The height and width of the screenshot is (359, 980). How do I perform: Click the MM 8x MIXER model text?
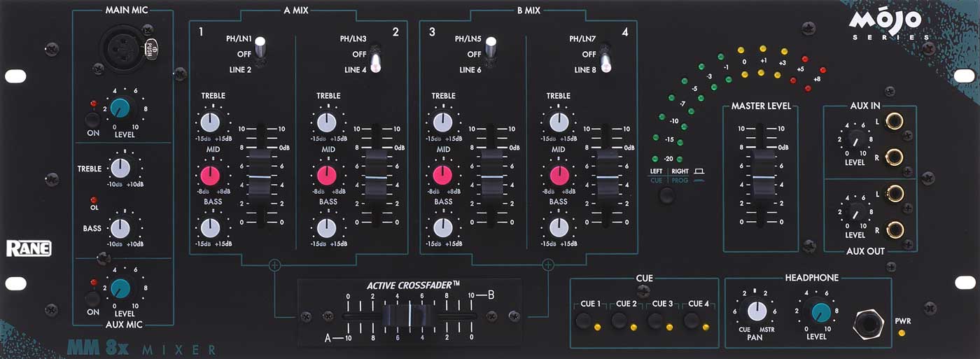[x=141, y=348]
